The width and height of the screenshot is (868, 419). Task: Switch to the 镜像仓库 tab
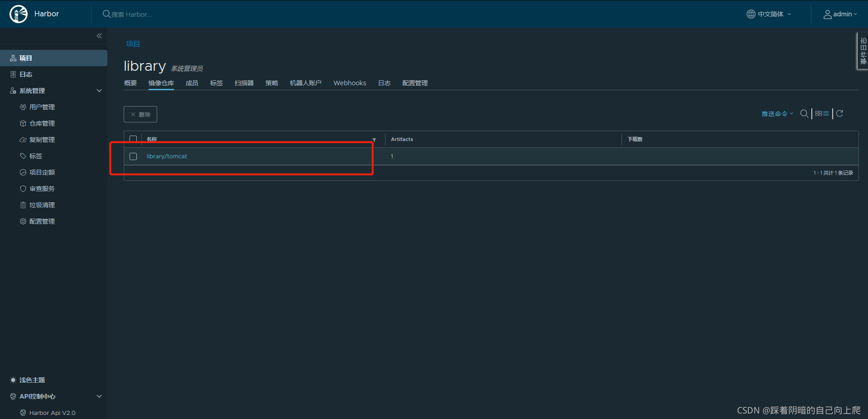click(x=161, y=83)
